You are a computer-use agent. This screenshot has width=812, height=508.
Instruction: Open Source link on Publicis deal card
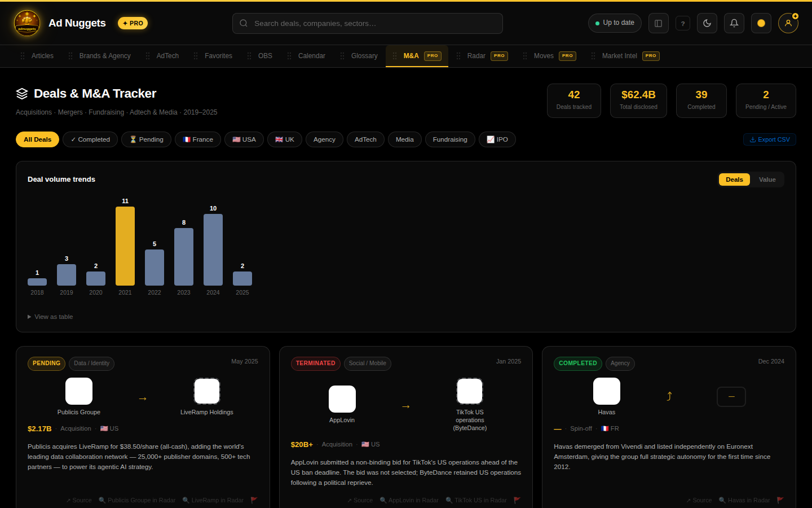pyautogui.click(x=78, y=500)
